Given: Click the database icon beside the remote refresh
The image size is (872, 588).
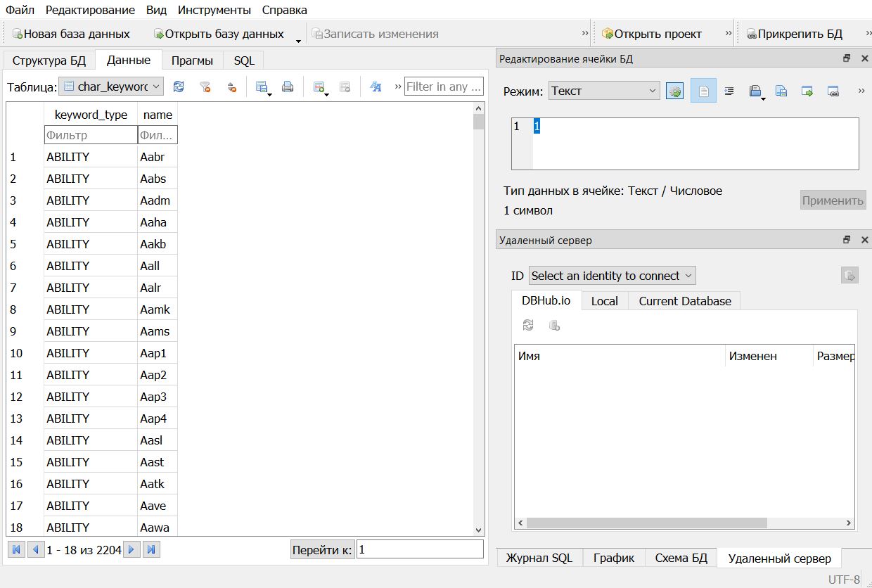Looking at the screenshot, I should [x=554, y=326].
